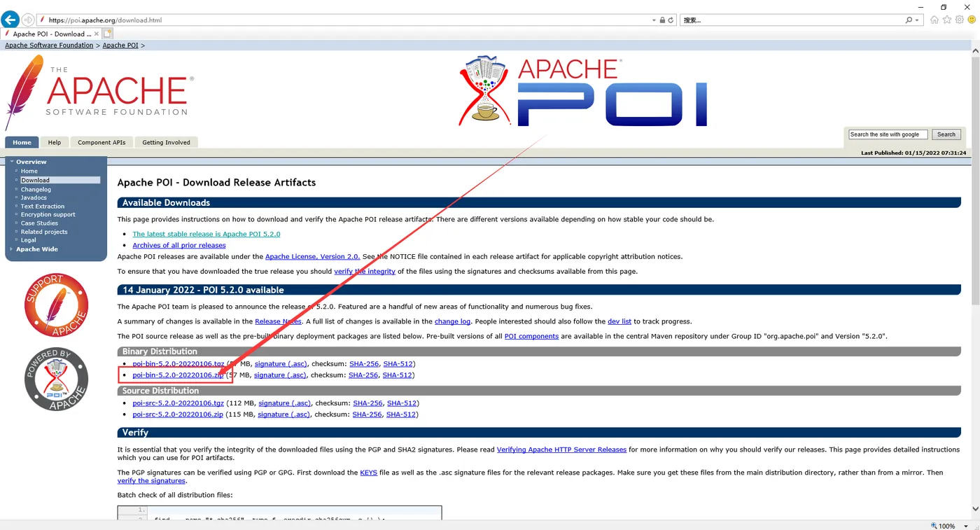This screenshot has width=980, height=530.
Task: Open Apache License, Version 2.0 link
Action: point(312,256)
